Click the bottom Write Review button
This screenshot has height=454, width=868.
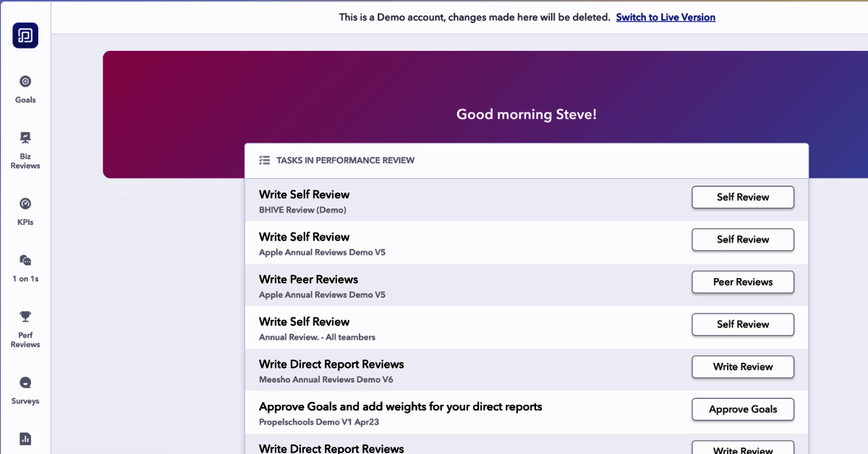point(742,449)
